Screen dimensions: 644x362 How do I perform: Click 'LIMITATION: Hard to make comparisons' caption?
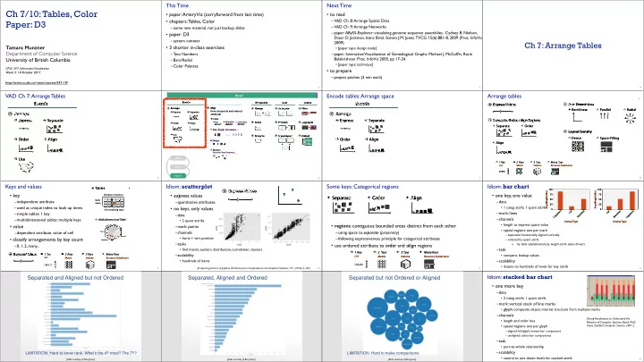click(383, 353)
